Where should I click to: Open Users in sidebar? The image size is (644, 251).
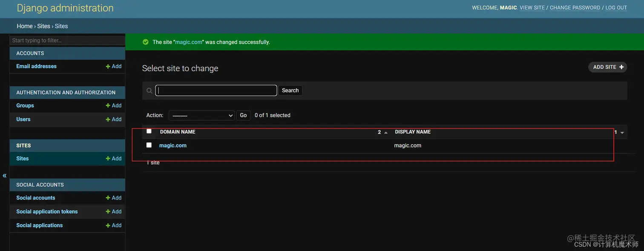point(23,119)
